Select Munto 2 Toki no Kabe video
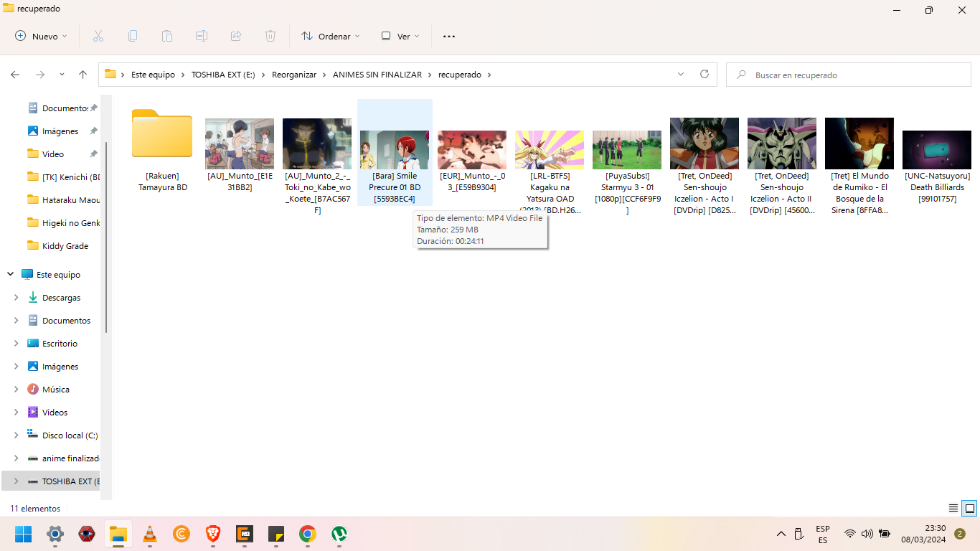 tap(317, 167)
